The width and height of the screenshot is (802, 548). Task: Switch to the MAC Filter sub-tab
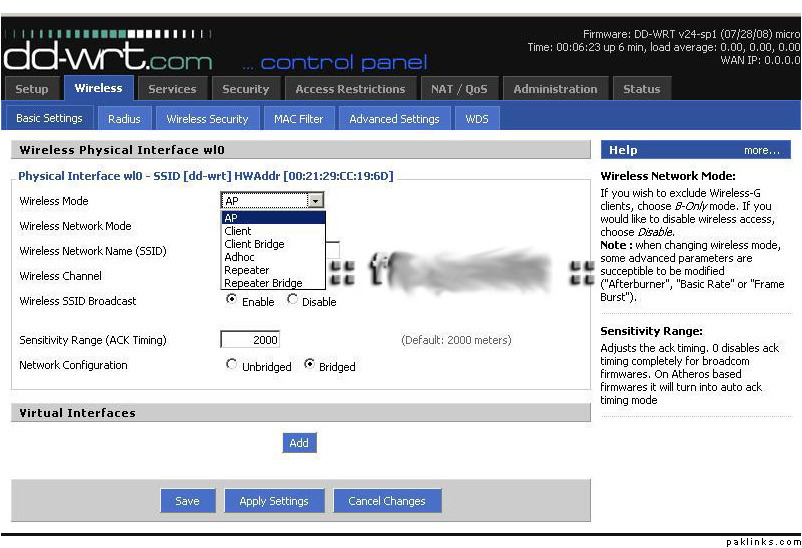298,119
